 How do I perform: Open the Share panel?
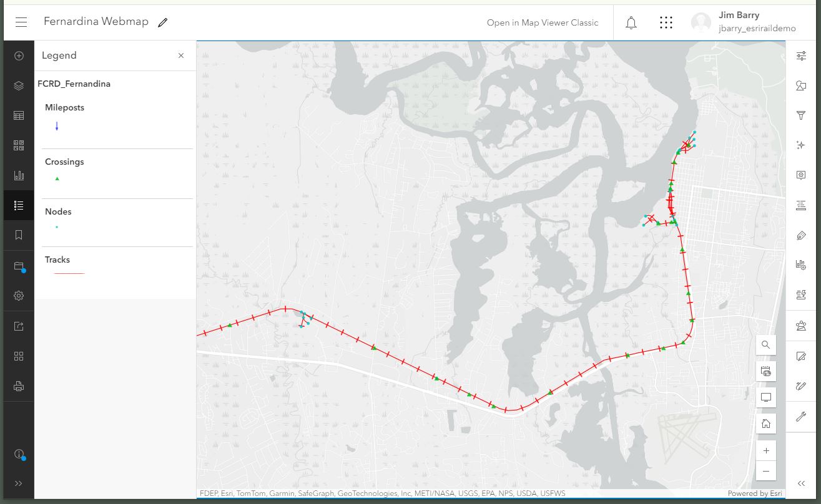pos(19,326)
